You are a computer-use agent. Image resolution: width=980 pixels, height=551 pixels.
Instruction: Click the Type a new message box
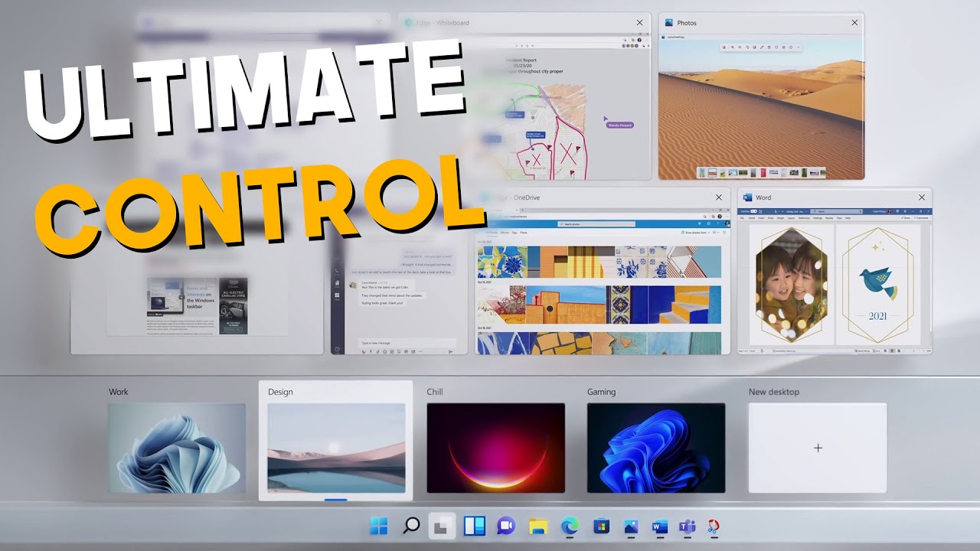407,344
